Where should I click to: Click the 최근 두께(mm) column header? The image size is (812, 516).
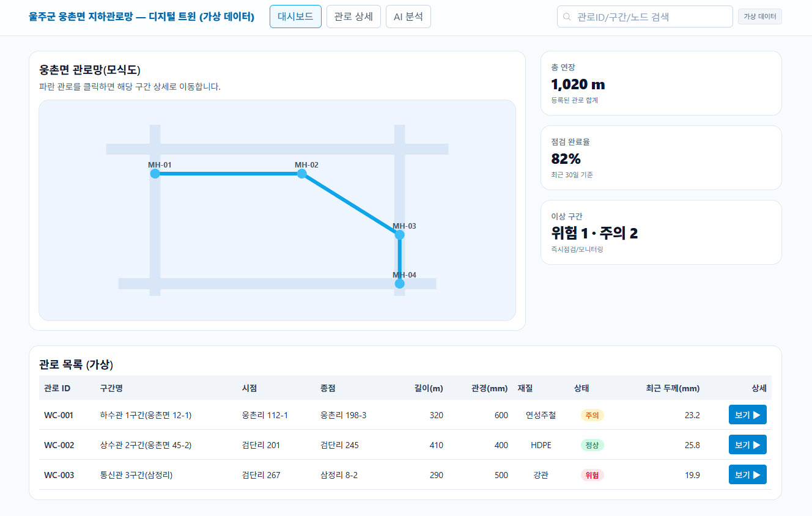[673, 388]
